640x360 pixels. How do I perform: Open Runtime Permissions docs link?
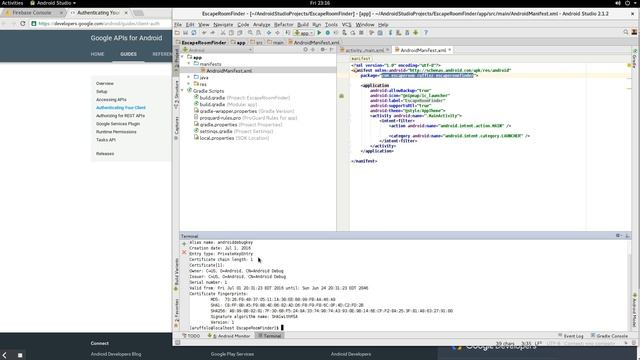tap(116, 132)
